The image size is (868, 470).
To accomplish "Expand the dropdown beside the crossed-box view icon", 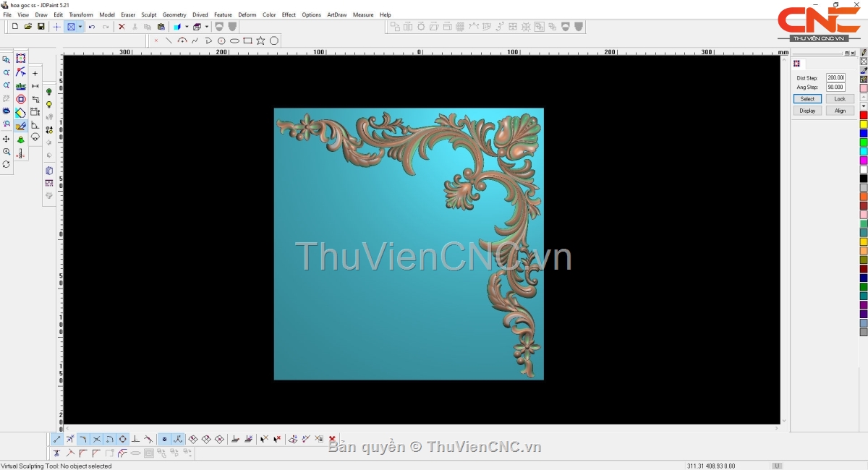I will coord(80,27).
